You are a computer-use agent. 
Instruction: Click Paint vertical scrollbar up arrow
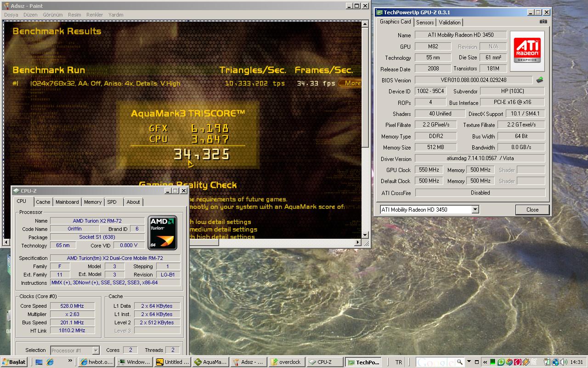pos(366,24)
